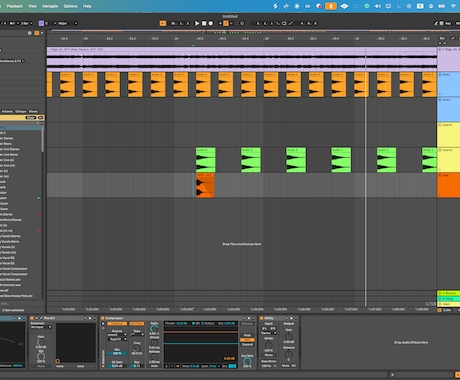This screenshot has width=460, height=380.
Task: Open the Post FX tap point dropdown
Action: [117, 339]
